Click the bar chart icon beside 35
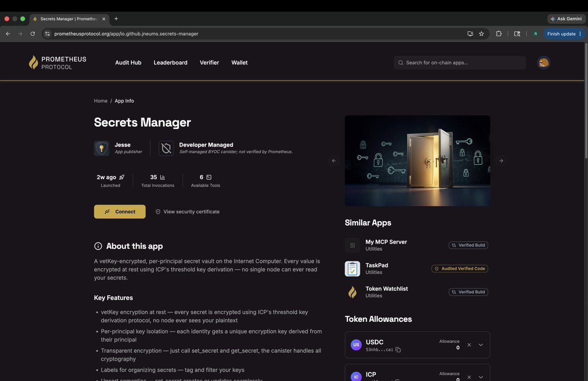 [163, 177]
